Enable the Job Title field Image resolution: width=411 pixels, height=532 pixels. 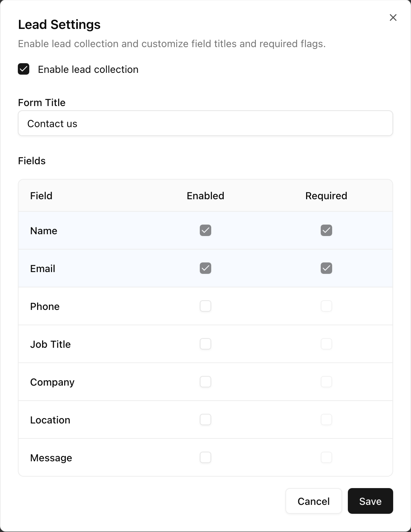point(205,344)
